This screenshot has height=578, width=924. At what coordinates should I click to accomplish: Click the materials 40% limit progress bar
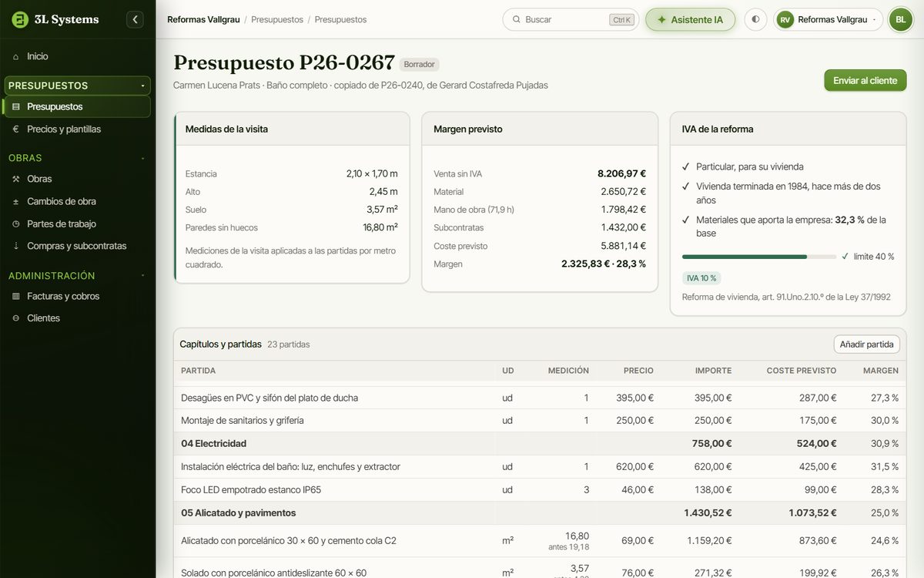coord(759,257)
